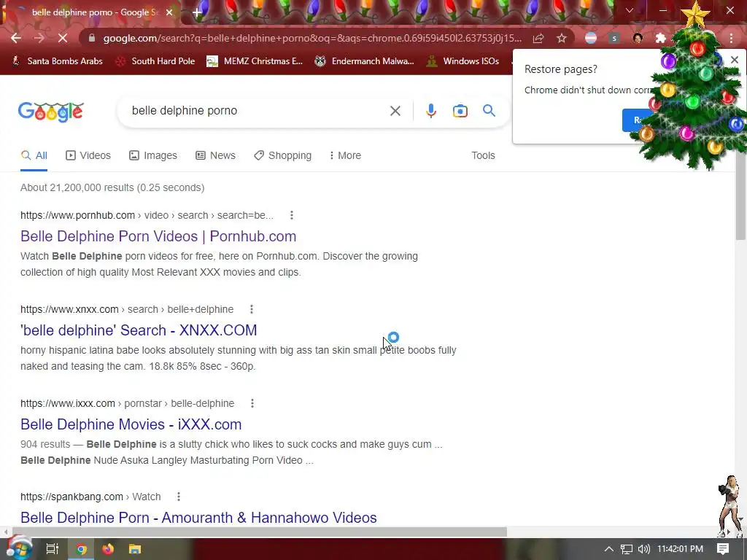Open options for the pornhub.com result
This screenshot has height=560, width=747.
pyautogui.click(x=292, y=215)
